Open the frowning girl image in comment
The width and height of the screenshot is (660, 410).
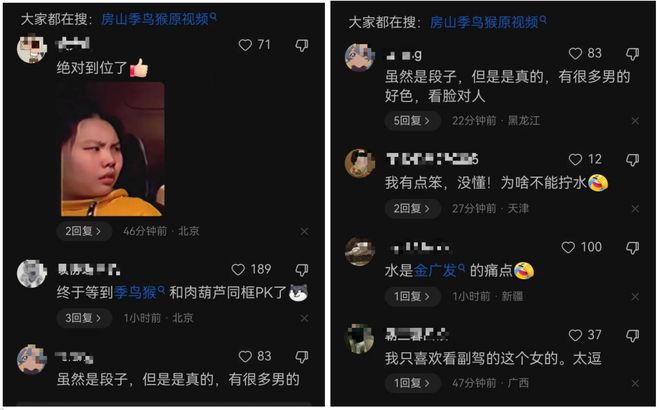pos(112,149)
